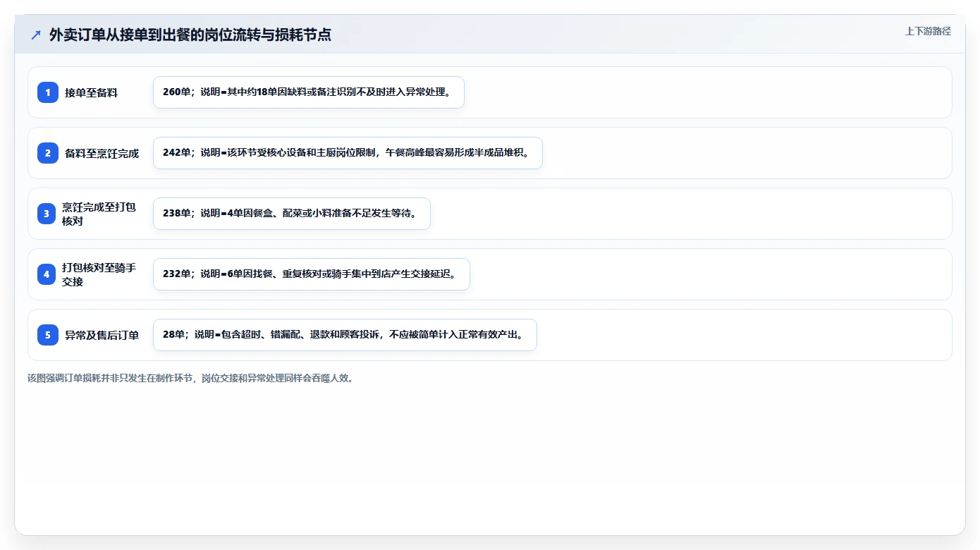Select the 异常及售后订单 step label
This screenshot has width=980, height=550.
click(x=102, y=335)
